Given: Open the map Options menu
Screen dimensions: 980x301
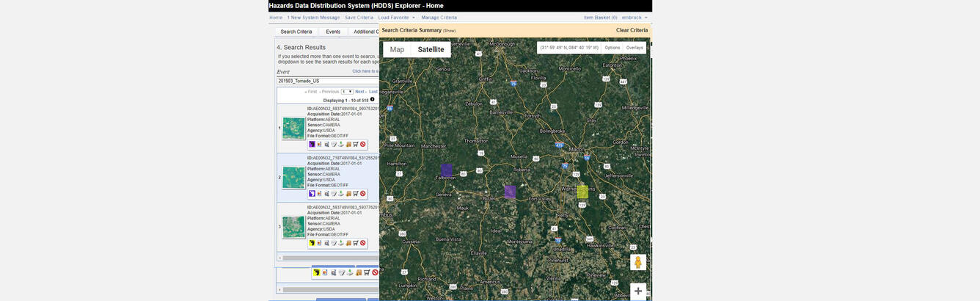Looking at the screenshot, I should click(612, 48).
